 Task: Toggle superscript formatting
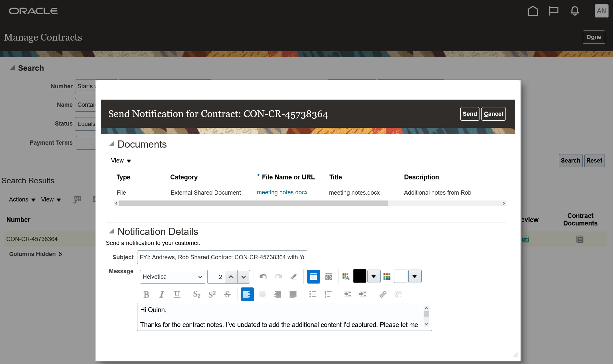coord(212,294)
